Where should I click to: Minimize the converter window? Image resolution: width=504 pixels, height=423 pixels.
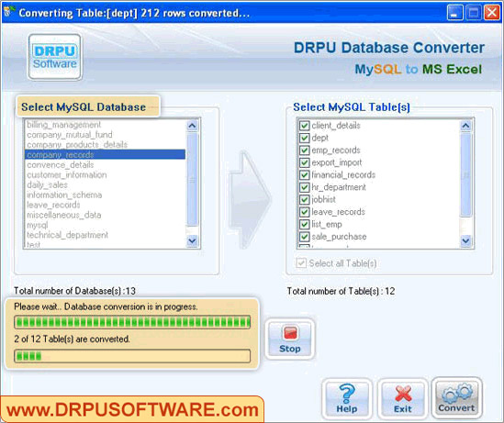pos(454,13)
